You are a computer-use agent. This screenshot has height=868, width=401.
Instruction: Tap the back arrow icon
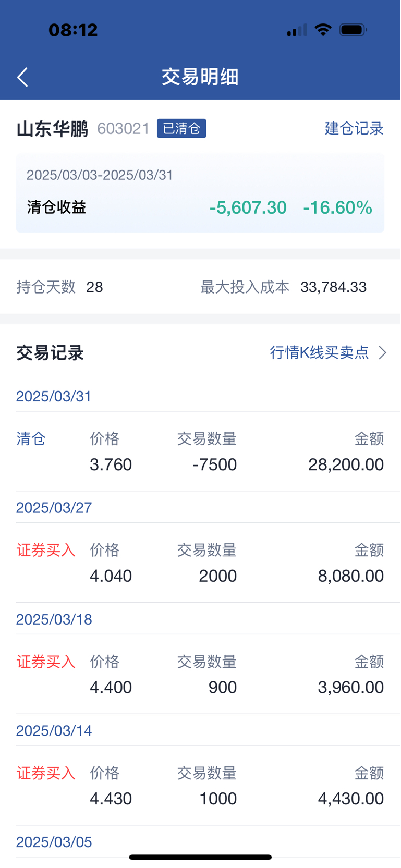(x=22, y=77)
